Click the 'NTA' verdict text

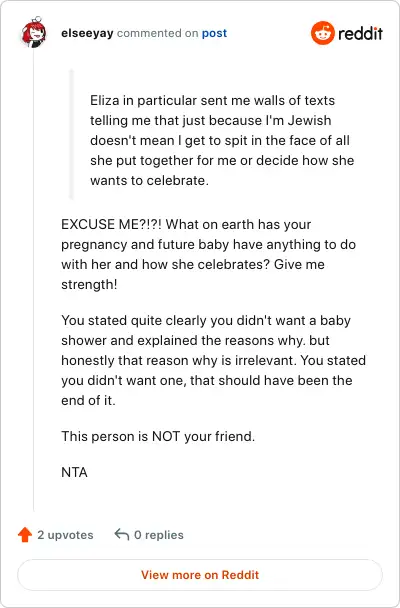[74, 472]
